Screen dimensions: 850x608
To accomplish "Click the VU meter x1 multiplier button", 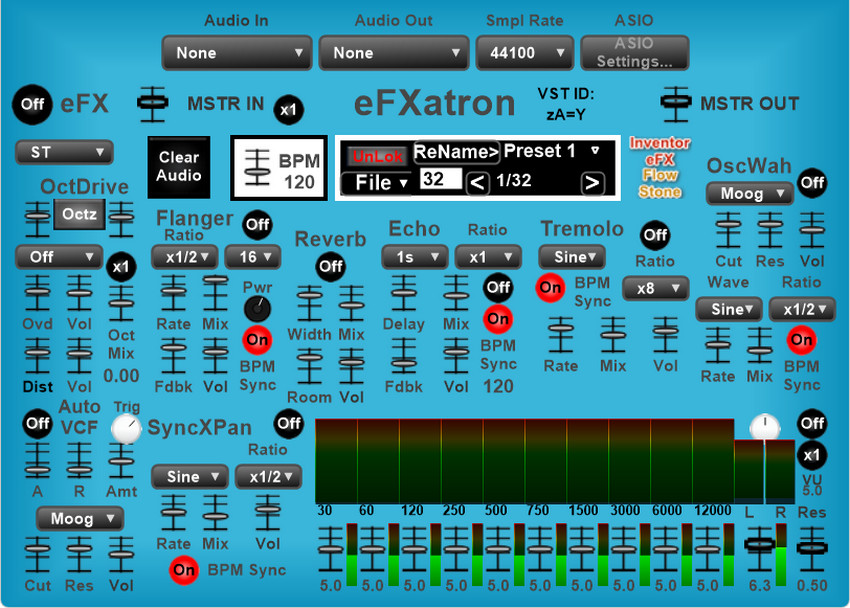I will pos(812,456).
